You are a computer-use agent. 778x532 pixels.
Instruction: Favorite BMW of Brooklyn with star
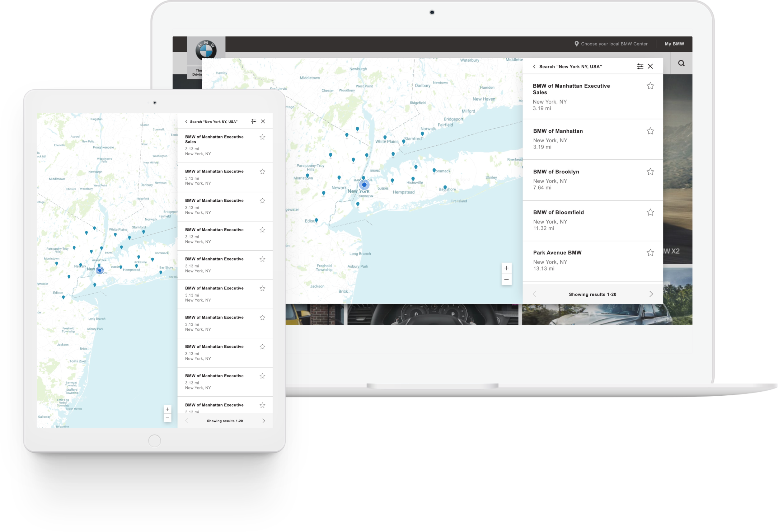click(x=650, y=172)
